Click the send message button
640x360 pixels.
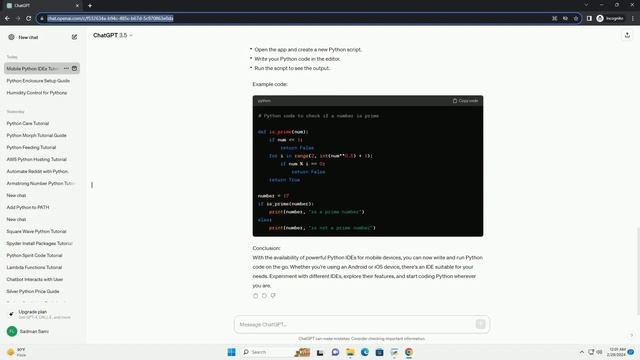coord(480,324)
